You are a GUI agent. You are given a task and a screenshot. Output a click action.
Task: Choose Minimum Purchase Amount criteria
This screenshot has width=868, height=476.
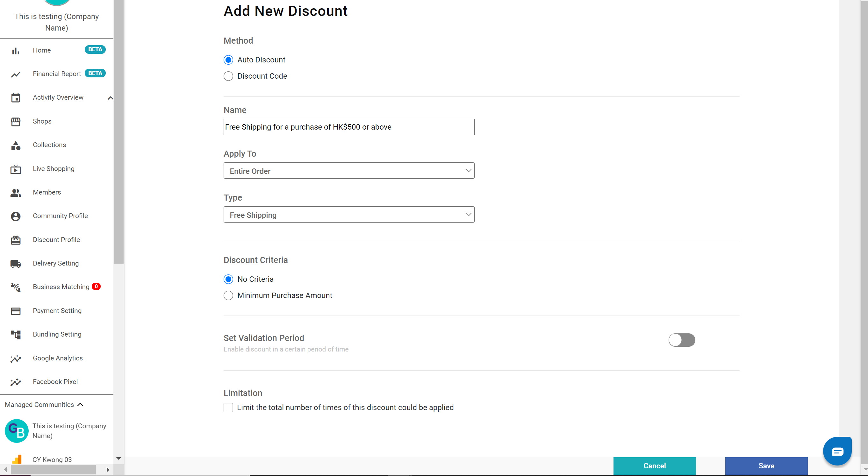[228, 295]
